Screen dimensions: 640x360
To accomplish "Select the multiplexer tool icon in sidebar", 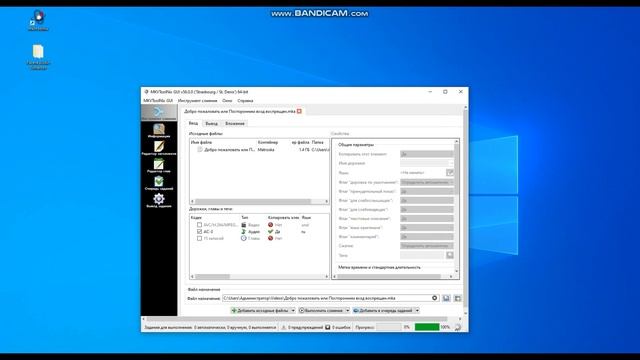I will [x=159, y=112].
